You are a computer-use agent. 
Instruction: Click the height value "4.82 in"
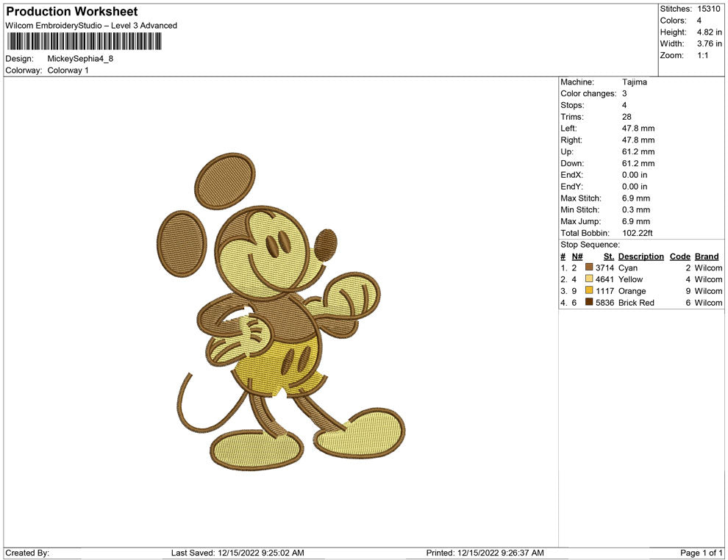point(709,32)
